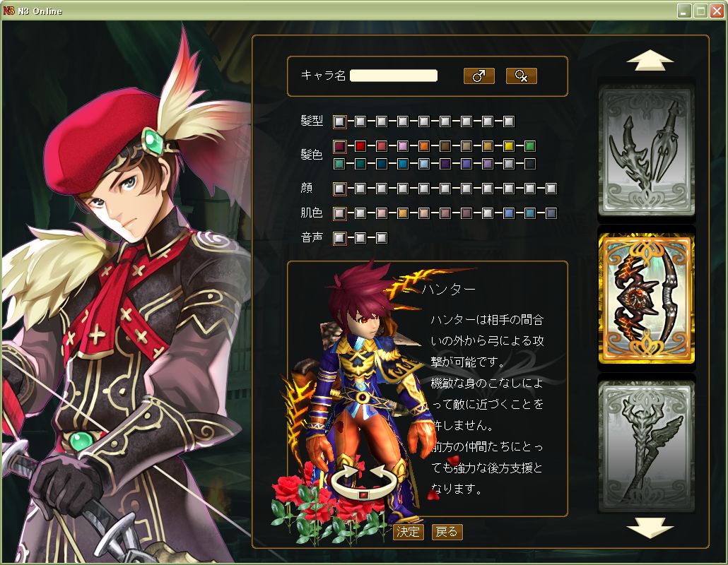Select the female gender symbol button
The width and height of the screenshot is (728, 565).
(521, 76)
